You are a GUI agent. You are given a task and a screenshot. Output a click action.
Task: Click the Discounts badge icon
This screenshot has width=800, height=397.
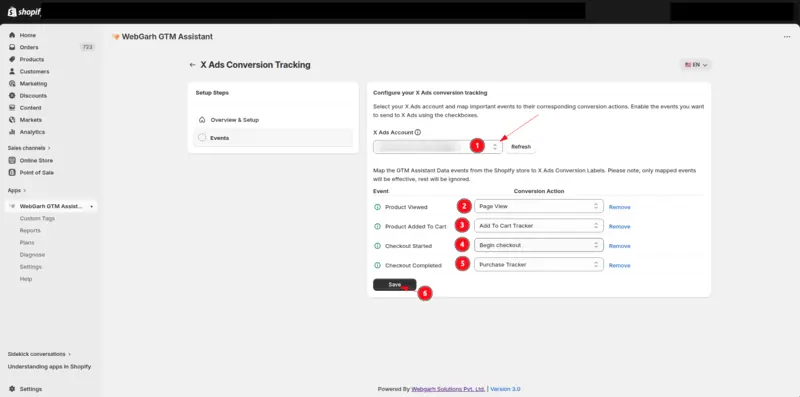[x=12, y=95]
